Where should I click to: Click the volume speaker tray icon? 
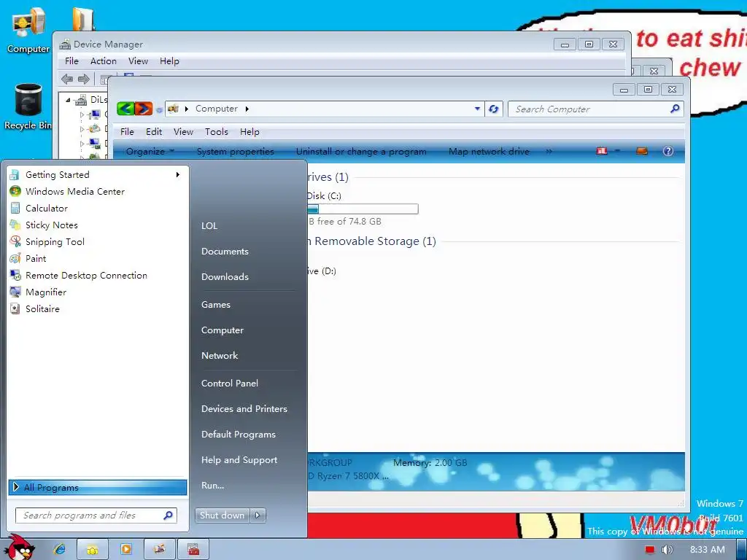pos(667,550)
